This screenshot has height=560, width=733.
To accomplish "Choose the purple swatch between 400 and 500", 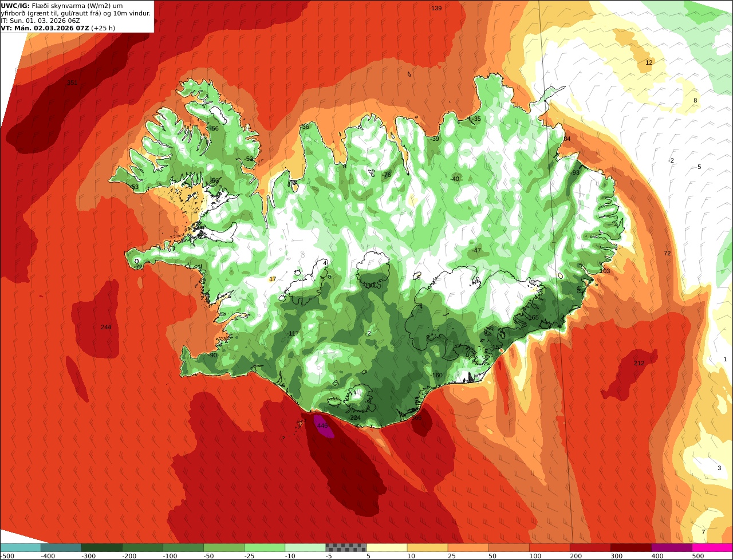I will click(x=671, y=547).
